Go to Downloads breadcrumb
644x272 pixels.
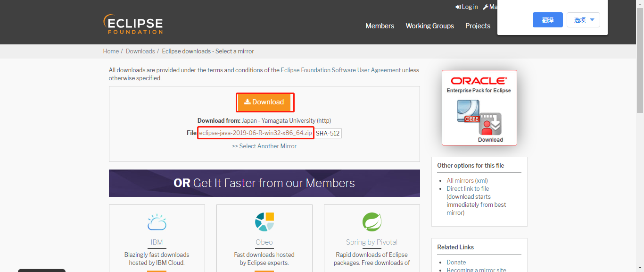click(140, 51)
